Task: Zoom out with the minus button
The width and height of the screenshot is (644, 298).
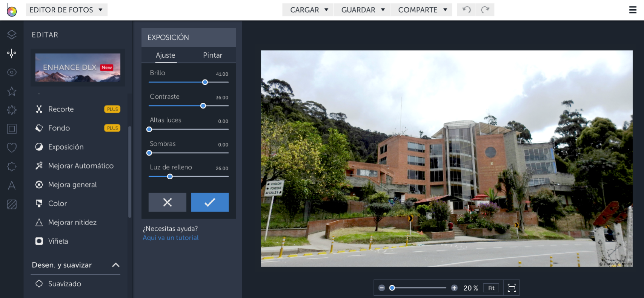Action: 382,288
